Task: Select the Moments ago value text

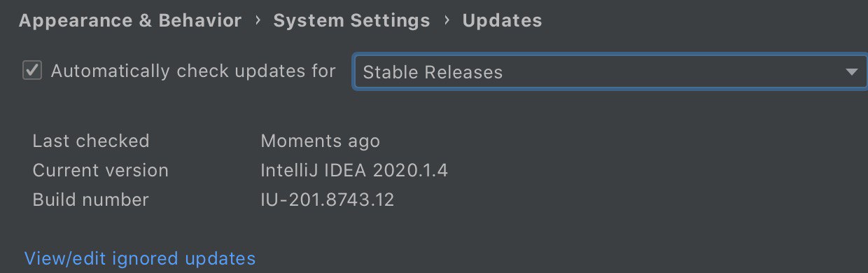Action: click(321, 141)
